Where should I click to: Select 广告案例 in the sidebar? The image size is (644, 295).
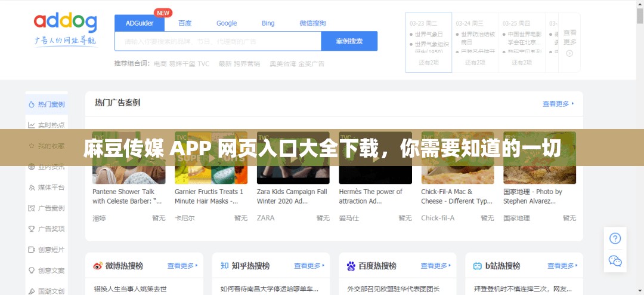click(x=47, y=208)
